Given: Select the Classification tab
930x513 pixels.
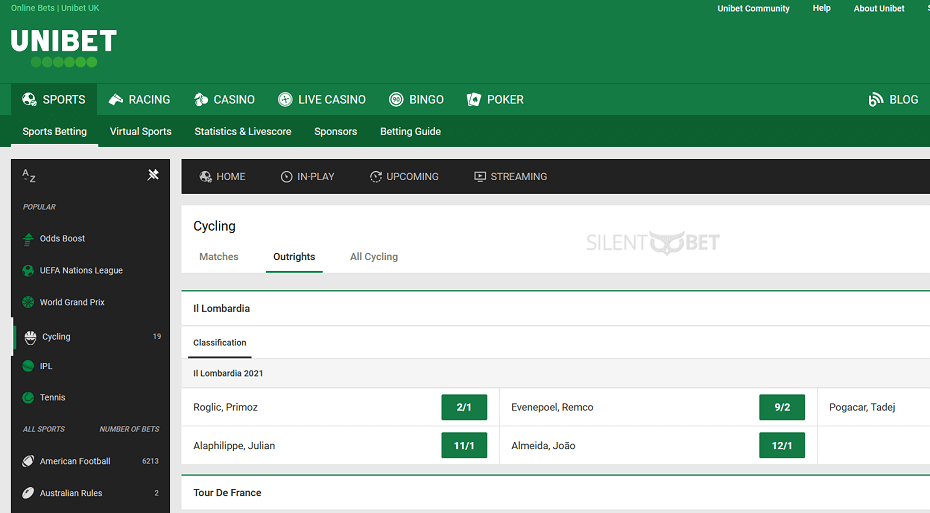Looking at the screenshot, I should click(x=219, y=343).
